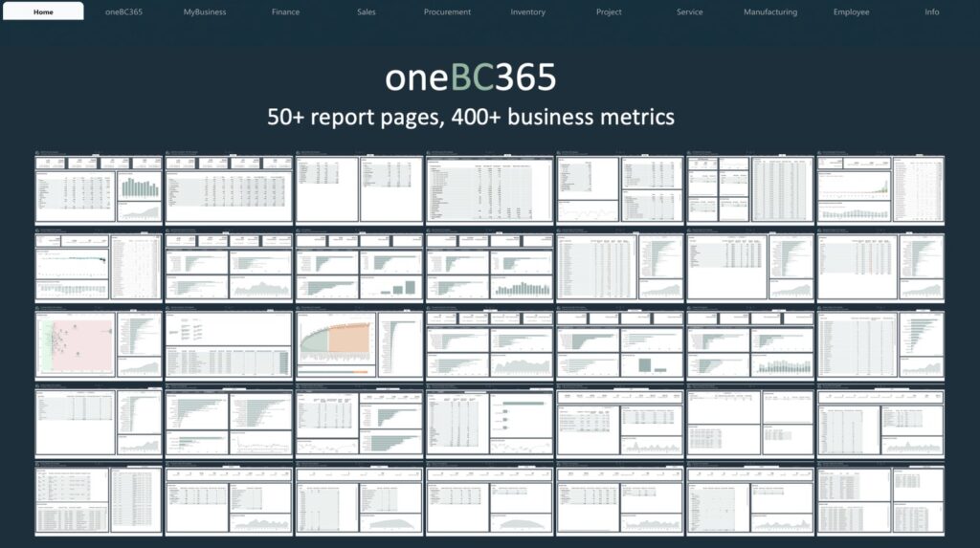
Task: Open the last thumbnail in the second row
Action: [x=880, y=266]
